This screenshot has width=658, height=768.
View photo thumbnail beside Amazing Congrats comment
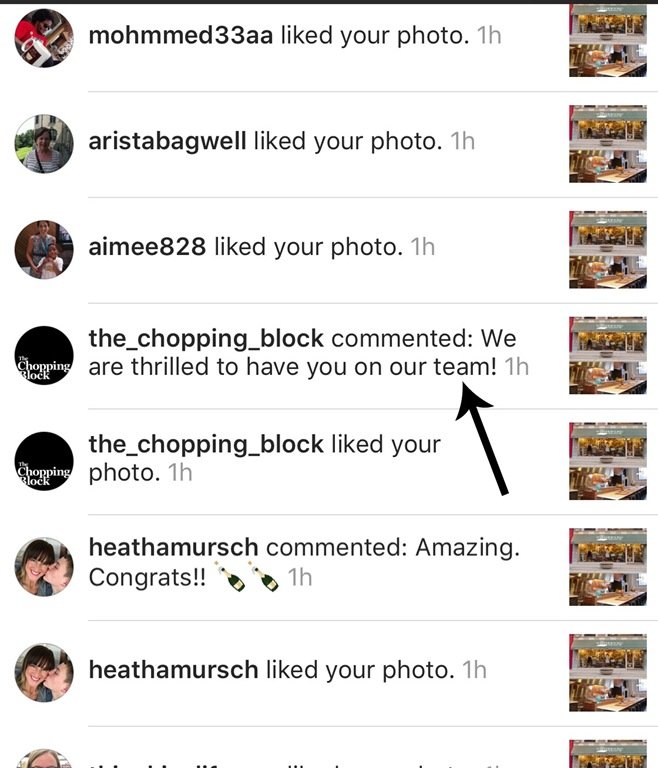608,567
